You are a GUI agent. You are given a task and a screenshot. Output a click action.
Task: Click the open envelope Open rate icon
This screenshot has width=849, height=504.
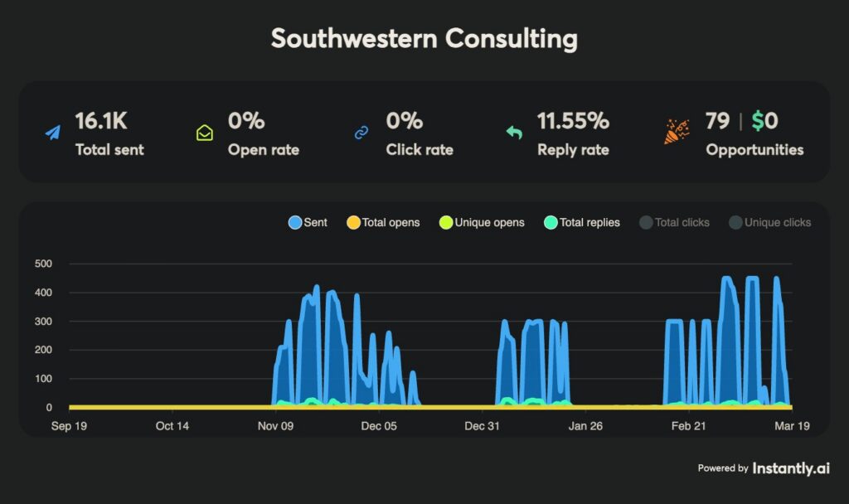click(x=204, y=133)
